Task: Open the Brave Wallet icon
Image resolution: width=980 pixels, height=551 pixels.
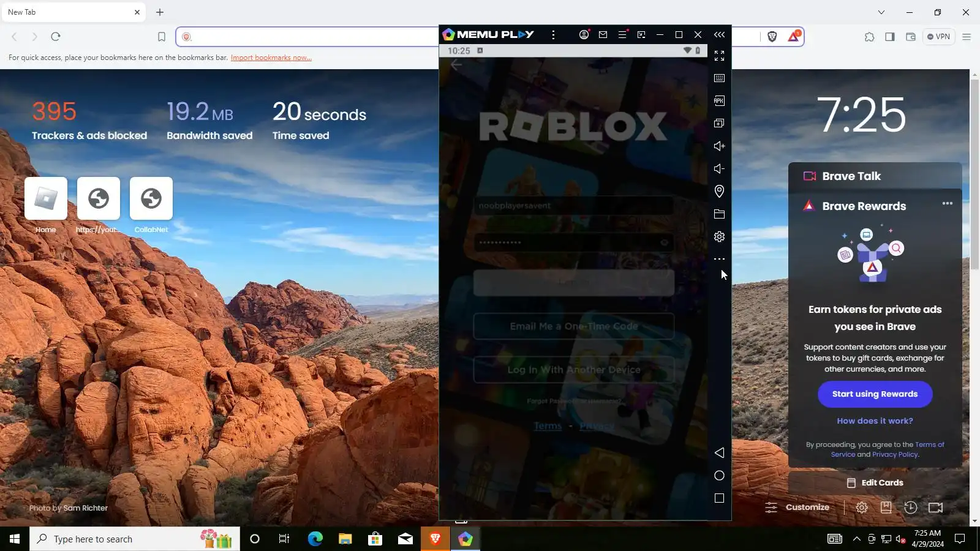Action: point(911,37)
